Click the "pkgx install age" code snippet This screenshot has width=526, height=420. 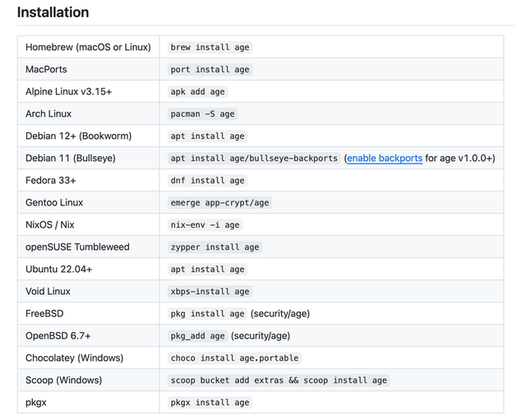tap(210, 402)
